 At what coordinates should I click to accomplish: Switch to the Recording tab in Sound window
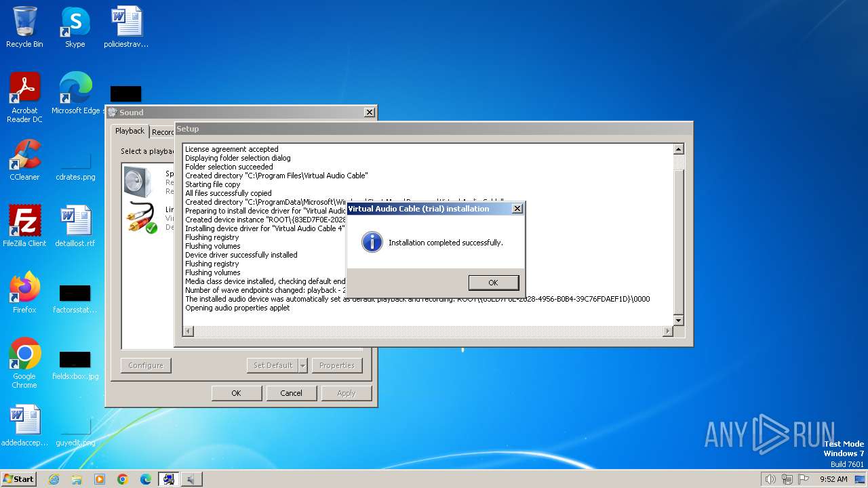pos(163,132)
